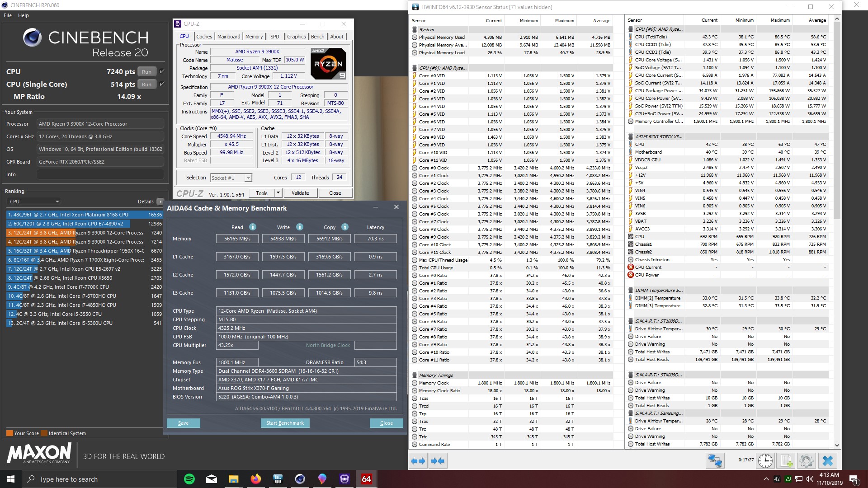Switch to Cinebench via its taskbar icon

point(300,479)
